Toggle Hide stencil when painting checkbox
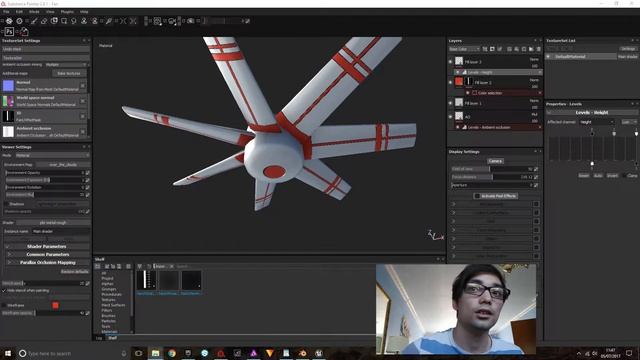Image resolution: width=640 pixels, height=360 pixels. pyautogui.click(x=4, y=291)
